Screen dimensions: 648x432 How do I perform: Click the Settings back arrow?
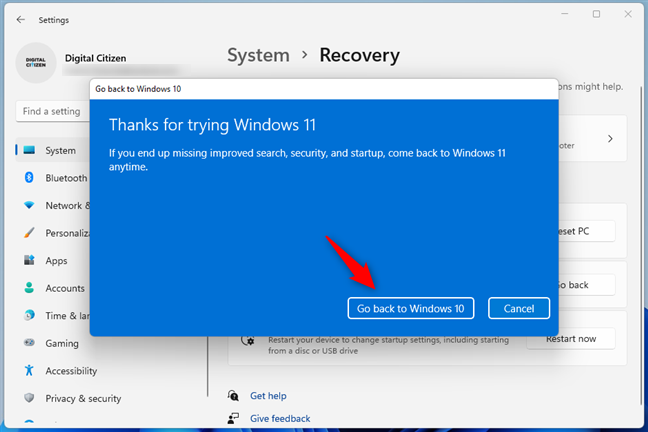[21, 19]
